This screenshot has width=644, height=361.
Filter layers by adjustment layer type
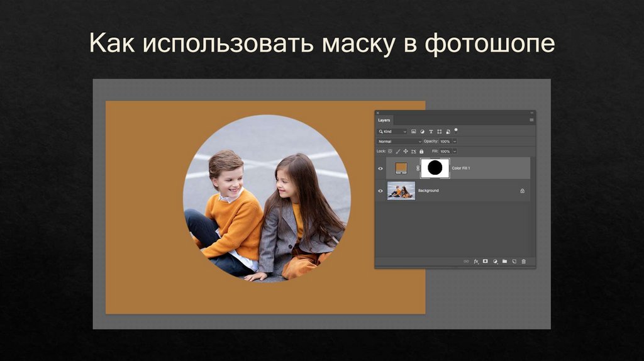point(422,131)
